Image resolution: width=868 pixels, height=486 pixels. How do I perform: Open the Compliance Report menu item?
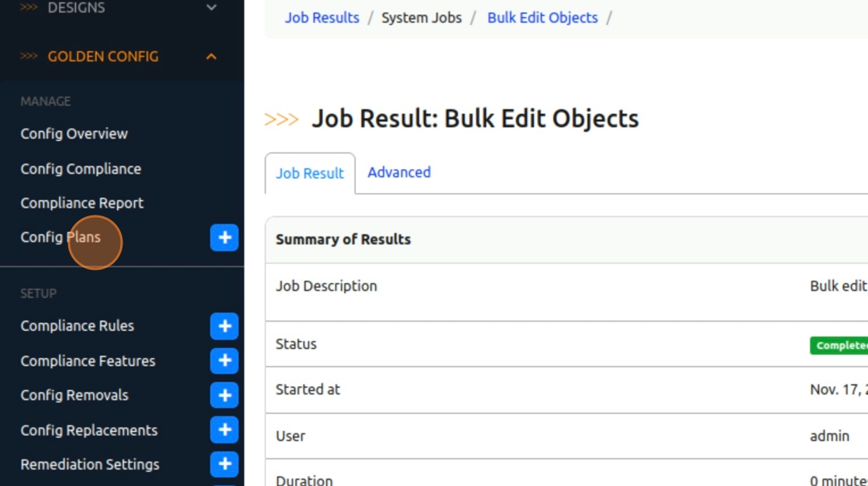click(x=82, y=203)
